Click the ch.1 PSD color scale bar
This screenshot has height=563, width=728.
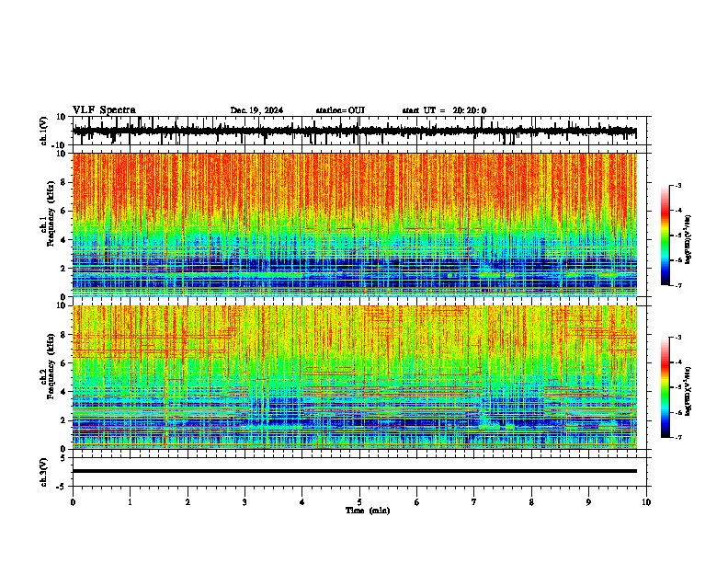[x=665, y=236]
